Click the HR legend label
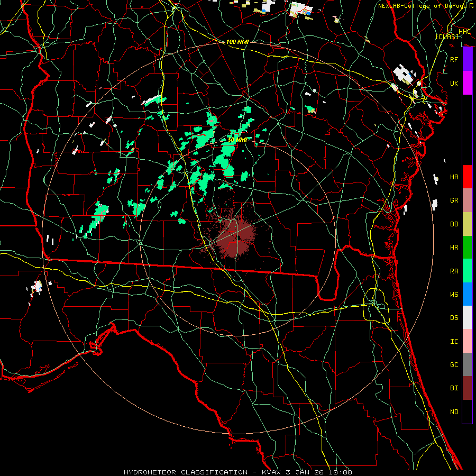 [454, 248]
